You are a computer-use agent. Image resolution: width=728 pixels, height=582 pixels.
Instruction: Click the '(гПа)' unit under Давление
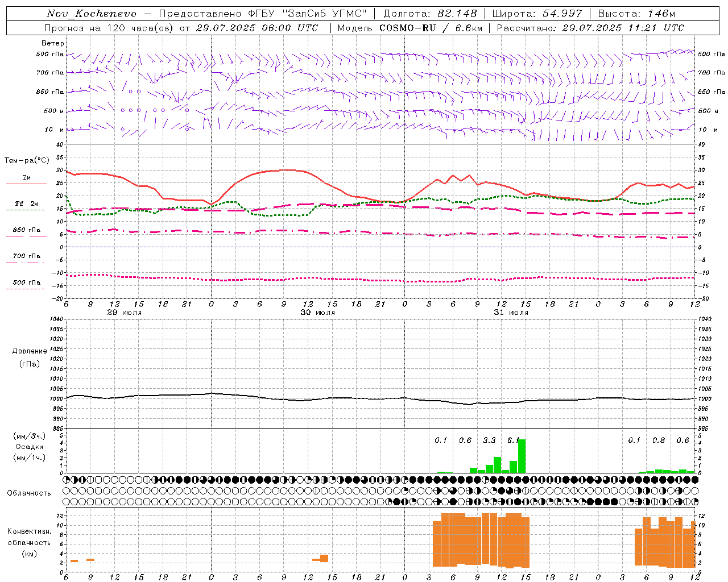pos(30,364)
